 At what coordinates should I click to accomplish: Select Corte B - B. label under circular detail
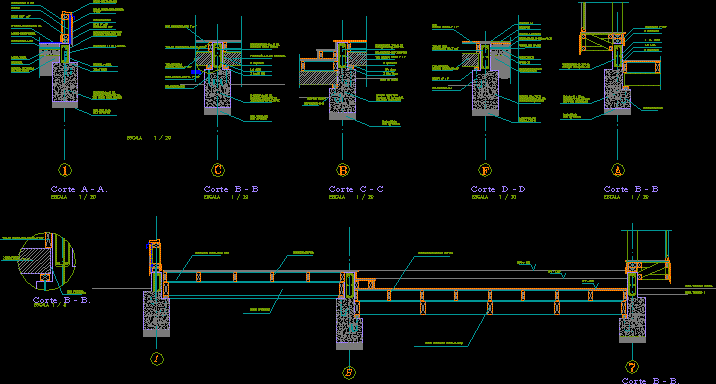tap(62, 300)
